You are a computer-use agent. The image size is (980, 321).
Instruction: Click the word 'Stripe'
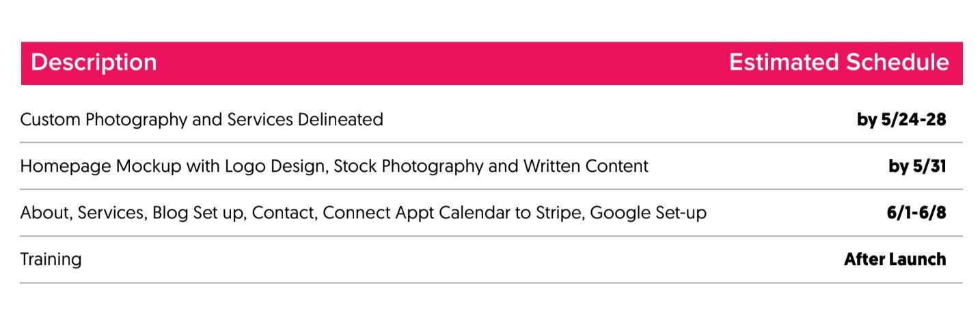557,213
